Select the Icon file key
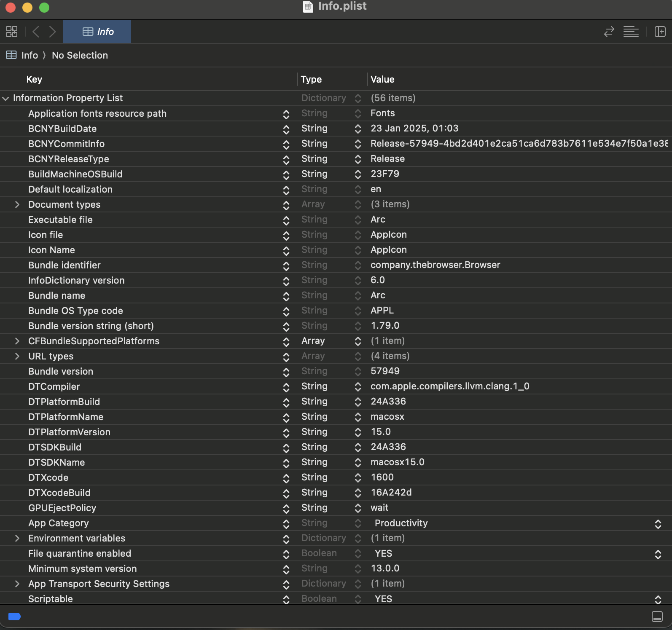Screen dimensions: 672x630 tap(46, 235)
